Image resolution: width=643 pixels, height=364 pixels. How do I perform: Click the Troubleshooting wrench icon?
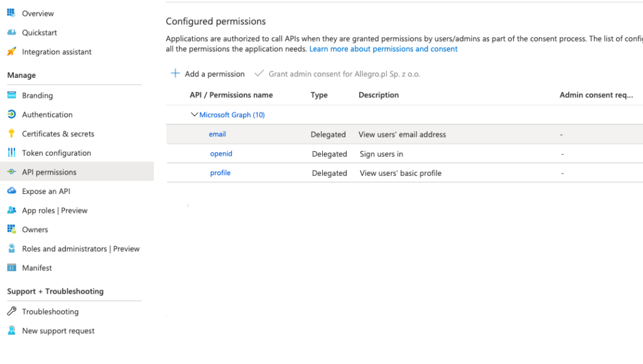11,312
